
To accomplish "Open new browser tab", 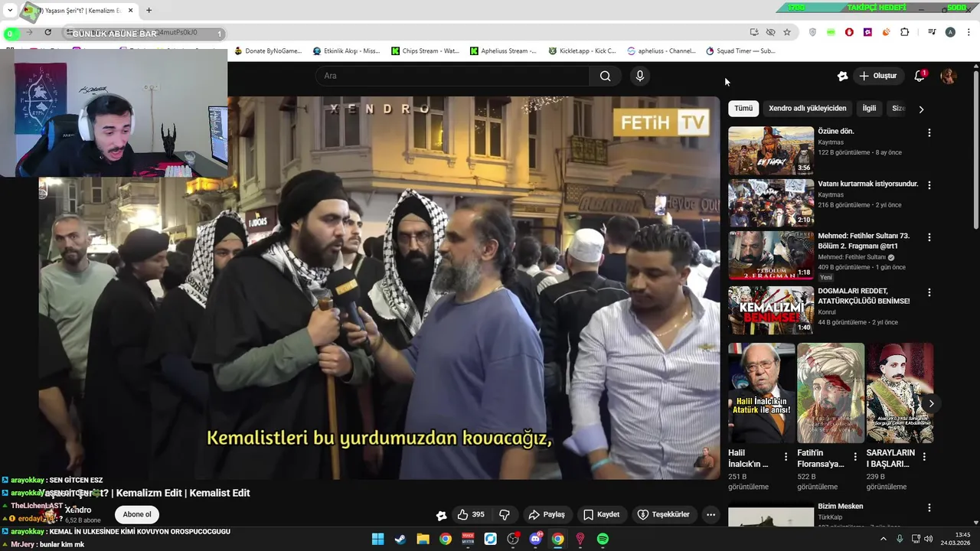I will pos(149,11).
